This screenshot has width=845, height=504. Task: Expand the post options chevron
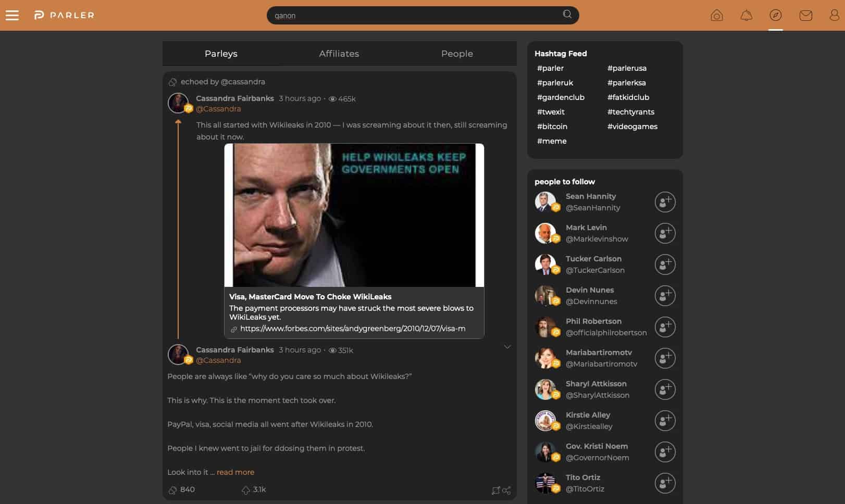[x=507, y=347]
